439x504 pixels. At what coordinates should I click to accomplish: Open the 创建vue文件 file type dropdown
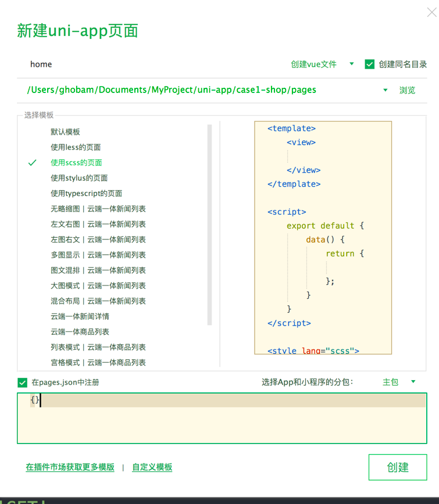pyautogui.click(x=322, y=65)
